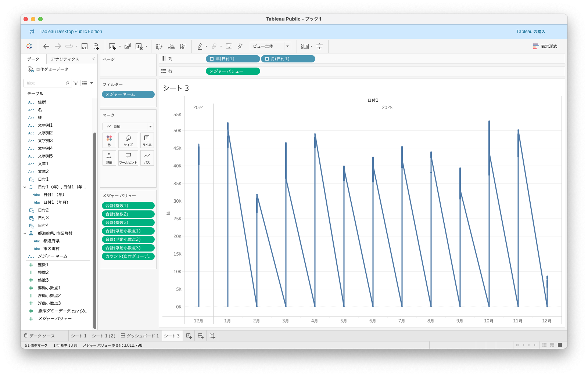
Task: Sort ascending using toolbar icon
Action: point(171,46)
